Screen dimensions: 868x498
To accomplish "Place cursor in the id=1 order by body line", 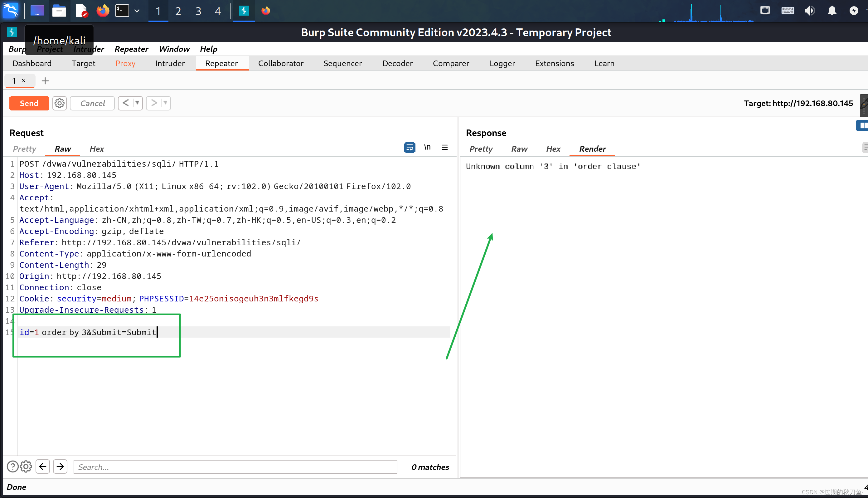I will point(234,332).
